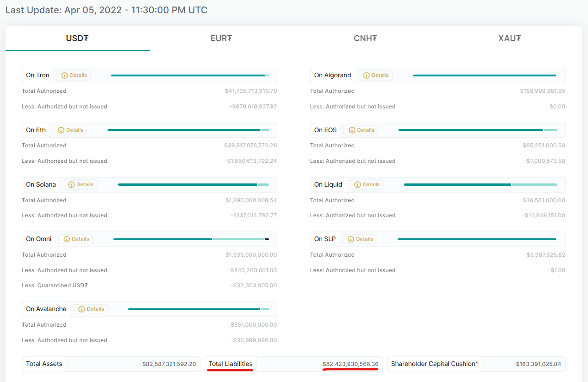Click Tron total $41,735,713,910.79
Screen dimensions: 588x382
(x=251, y=91)
